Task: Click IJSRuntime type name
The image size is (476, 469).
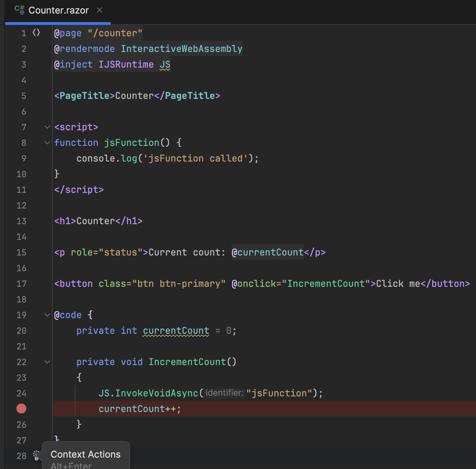Action: 126,64
